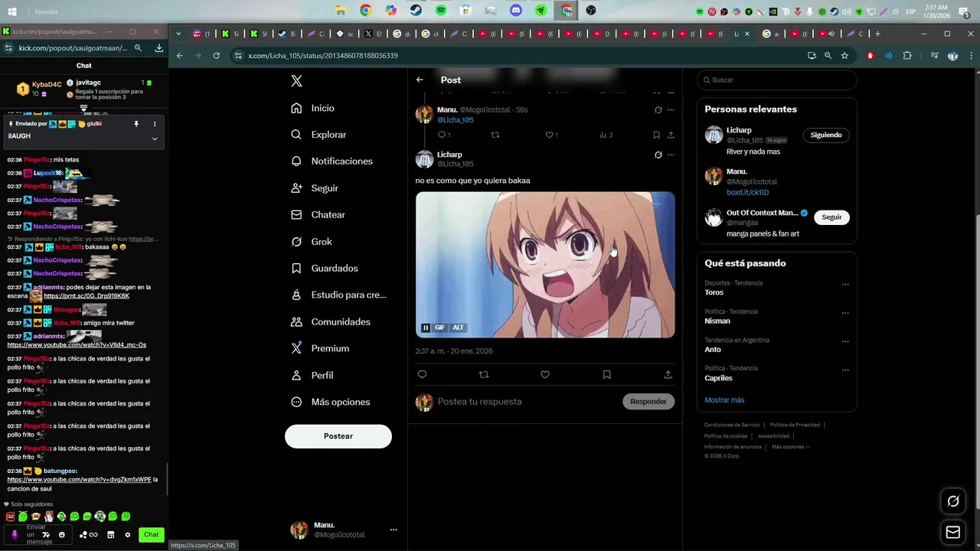
Task: Open the three-dot menu on Manu's reply
Action: (x=671, y=109)
